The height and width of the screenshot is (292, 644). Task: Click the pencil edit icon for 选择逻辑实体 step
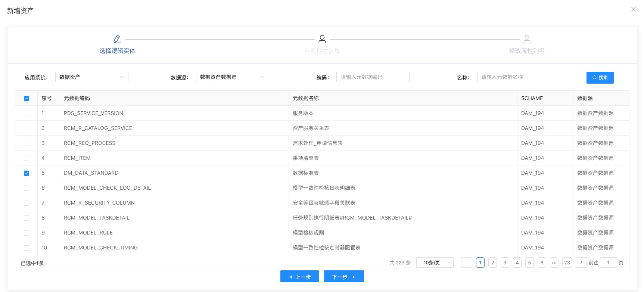coord(117,39)
